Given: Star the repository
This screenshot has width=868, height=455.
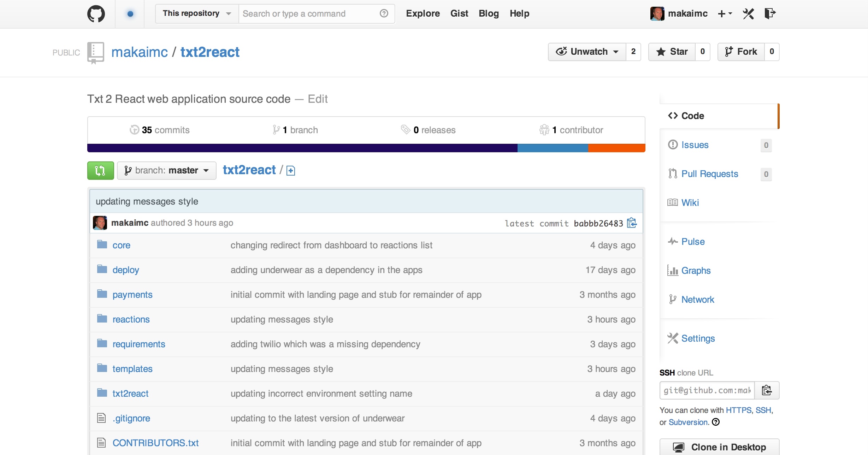Looking at the screenshot, I should tap(672, 52).
